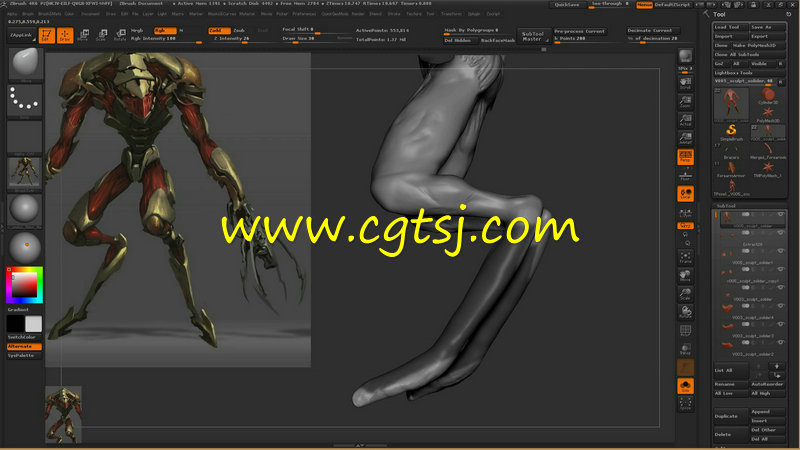Open the empty Alpha selector slot
Screen dimensions: 800x450
pos(25,138)
